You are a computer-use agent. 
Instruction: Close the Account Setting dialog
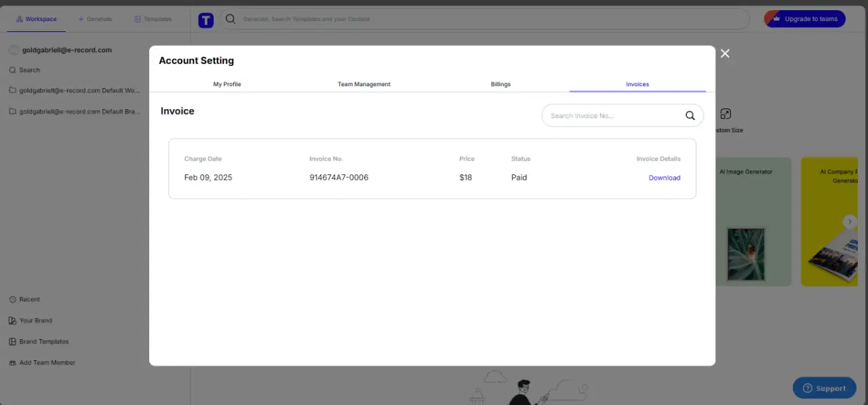[x=725, y=54]
